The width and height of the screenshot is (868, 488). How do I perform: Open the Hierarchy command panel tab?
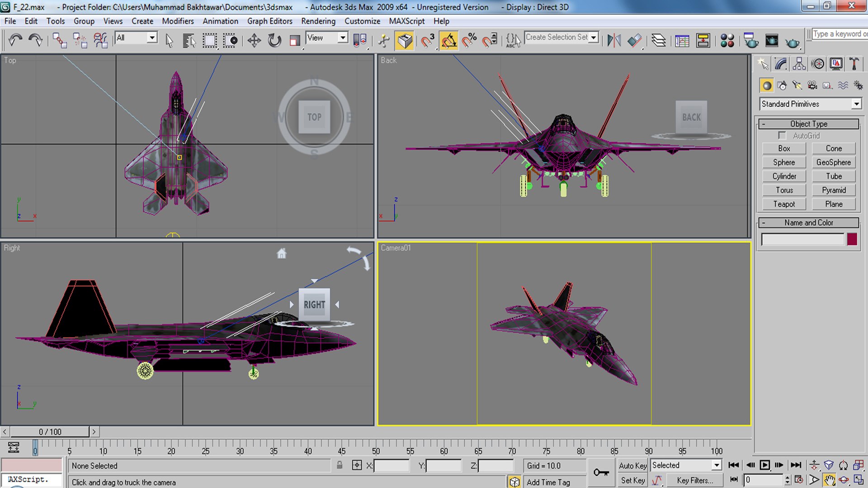pos(799,64)
